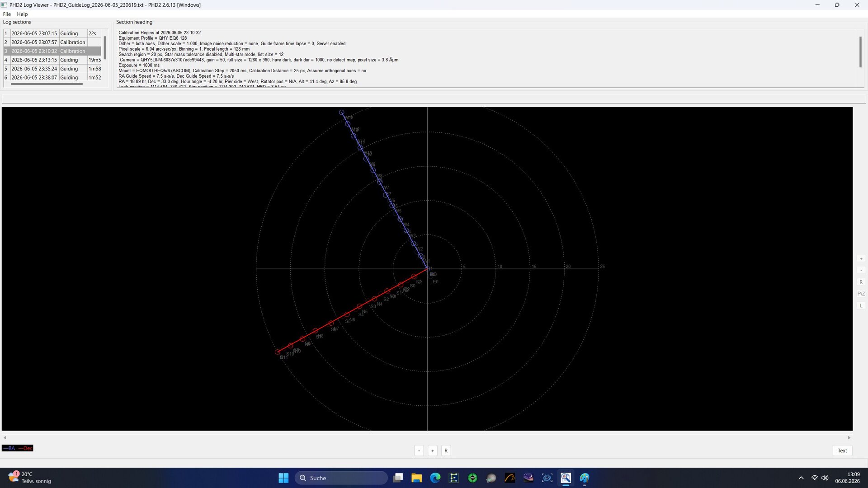Select Guiding section at 23:38:07
The height and width of the screenshot is (488, 868).
(52, 77)
